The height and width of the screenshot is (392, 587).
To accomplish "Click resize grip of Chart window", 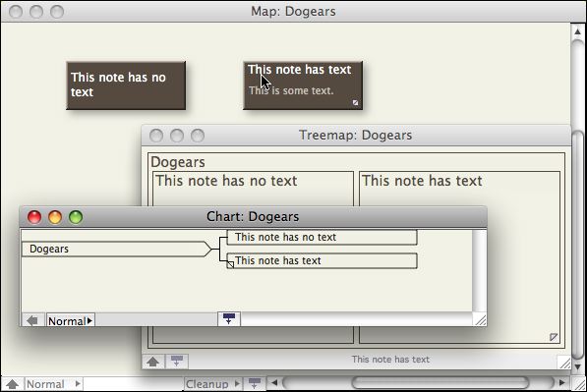I will coord(480,319).
